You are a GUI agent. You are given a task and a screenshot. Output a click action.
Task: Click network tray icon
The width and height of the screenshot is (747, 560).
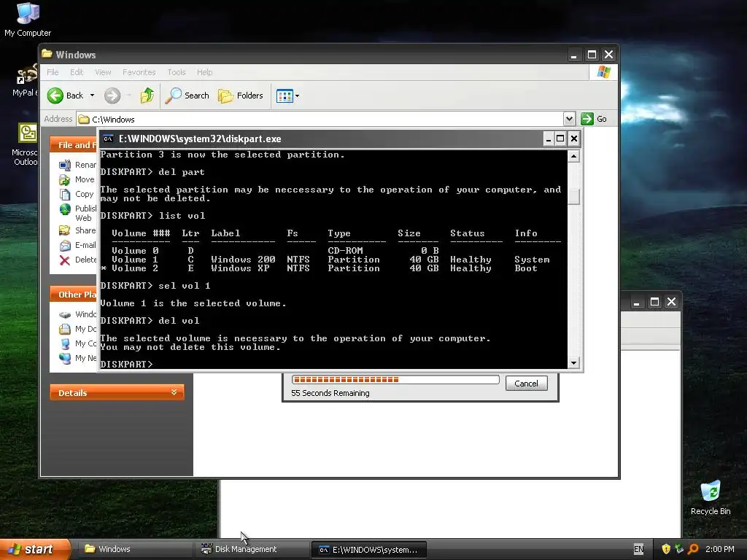679,549
